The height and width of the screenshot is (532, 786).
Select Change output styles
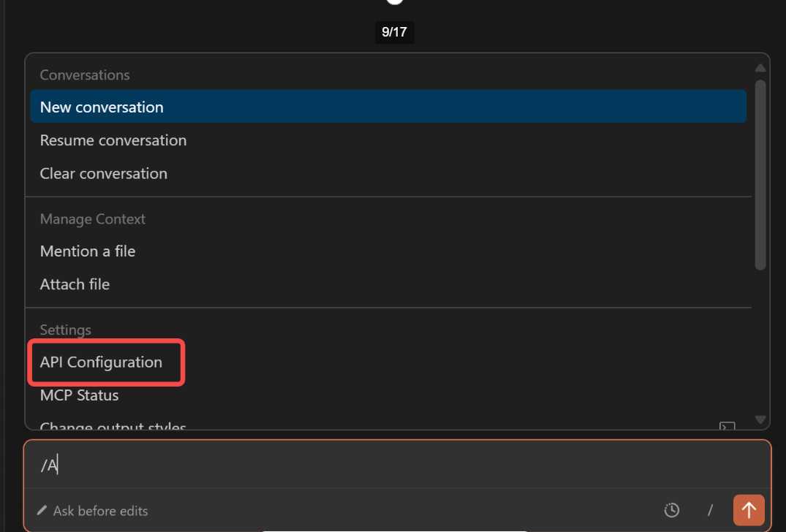tap(113, 426)
